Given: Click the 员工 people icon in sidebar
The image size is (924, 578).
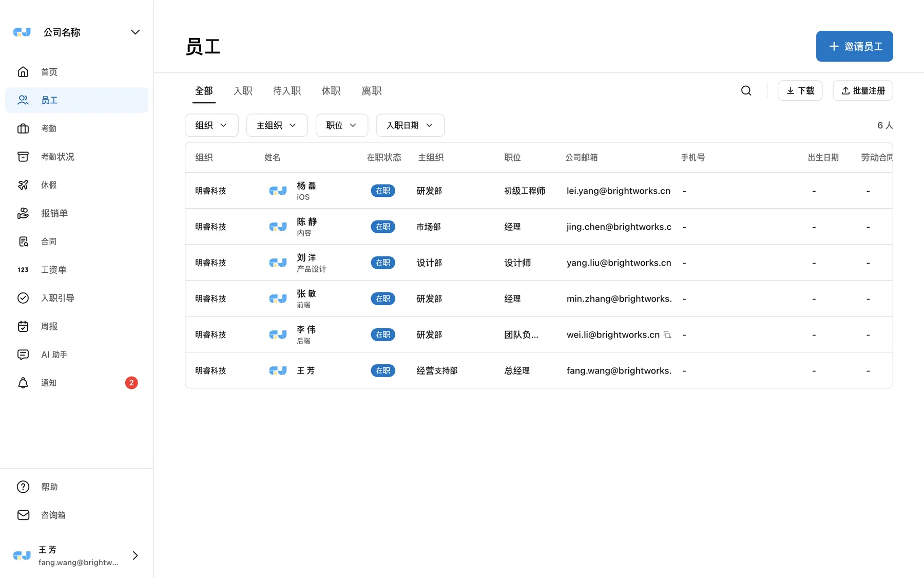Looking at the screenshot, I should [x=23, y=100].
